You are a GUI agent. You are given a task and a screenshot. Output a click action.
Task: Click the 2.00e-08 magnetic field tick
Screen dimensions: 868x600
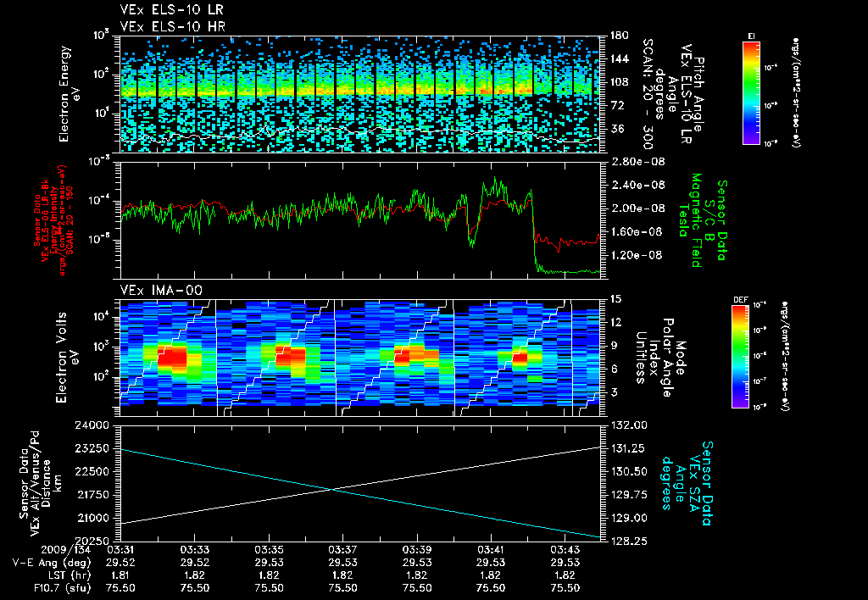637,208
